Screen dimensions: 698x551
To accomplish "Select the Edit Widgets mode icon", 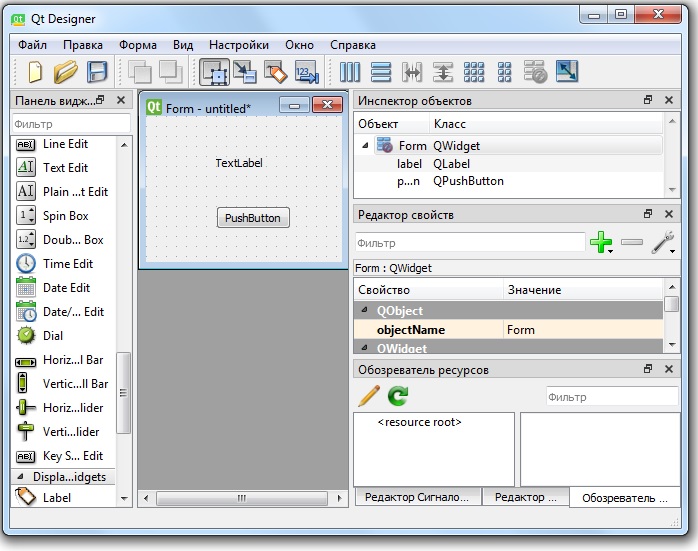I will pyautogui.click(x=214, y=72).
